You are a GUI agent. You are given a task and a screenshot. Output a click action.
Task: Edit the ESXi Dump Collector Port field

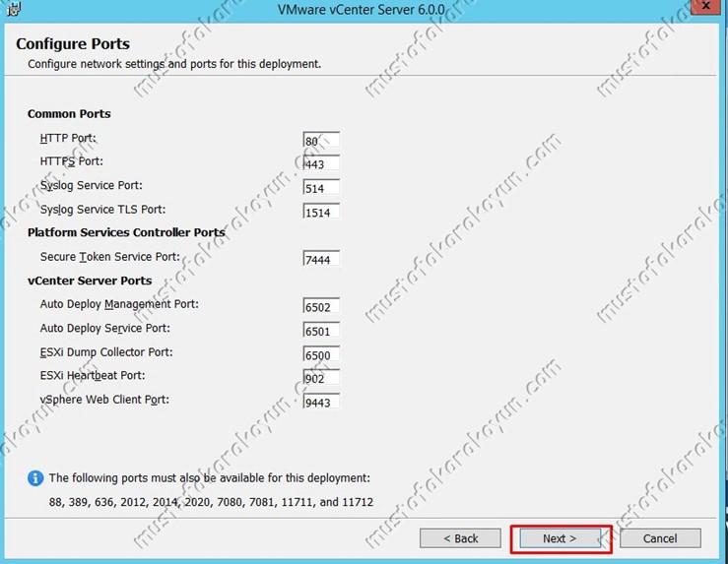click(x=321, y=354)
